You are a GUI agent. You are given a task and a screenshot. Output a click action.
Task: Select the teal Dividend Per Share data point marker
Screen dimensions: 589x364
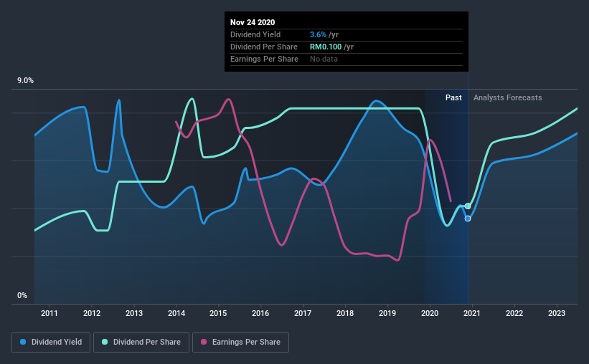tap(468, 206)
